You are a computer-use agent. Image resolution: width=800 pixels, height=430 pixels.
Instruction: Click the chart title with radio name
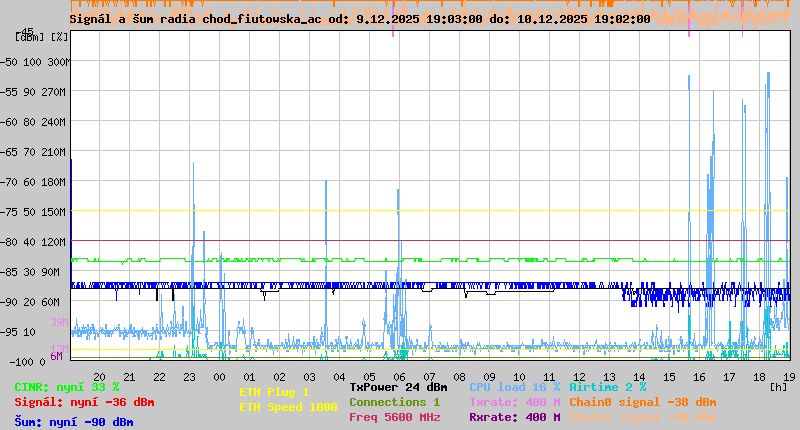click(x=360, y=18)
